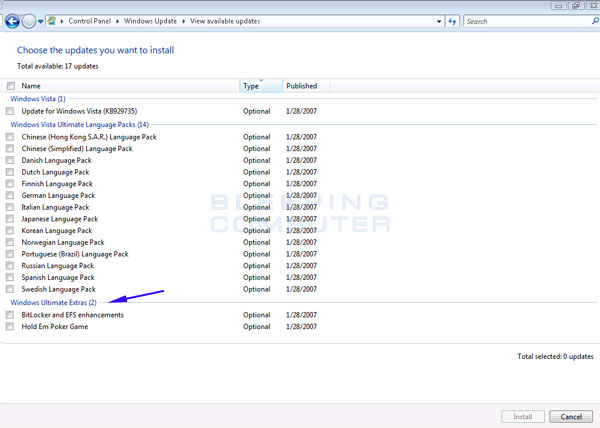Enable the Korean Language Pack checkbox
Screen dimensions: 600x428
pyautogui.click(x=10, y=231)
